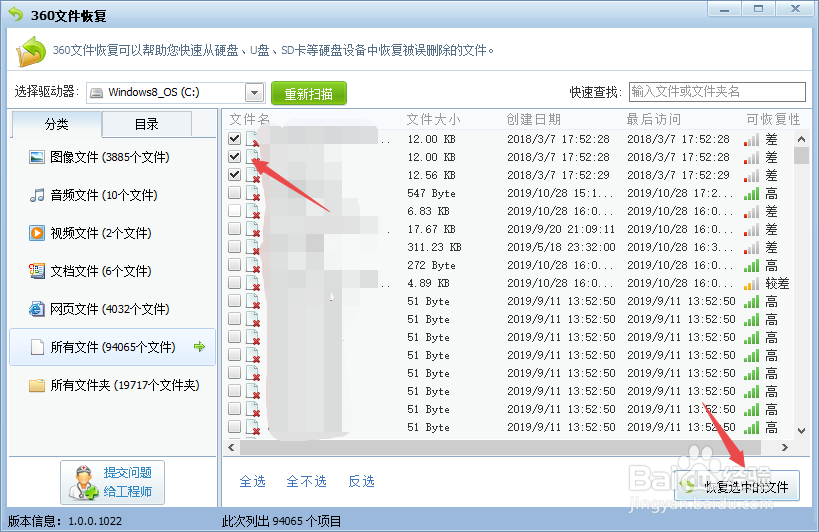Click the 2019/5/18 23:32:00 creation date cell
Screen dimensions: 819x532
point(561,247)
